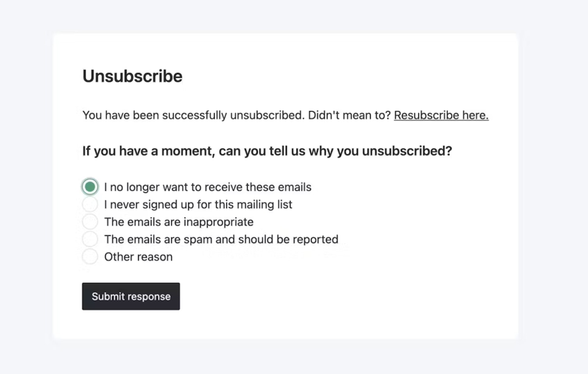Click the "Other reason" label text
This screenshot has width=588, height=374.
pyautogui.click(x=138, y=257)
